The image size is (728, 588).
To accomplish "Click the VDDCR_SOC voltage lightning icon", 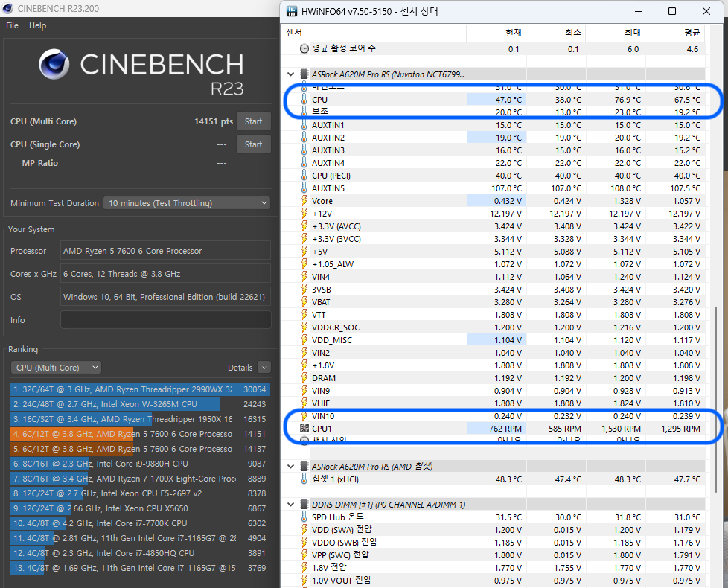I will pos(304,327).
